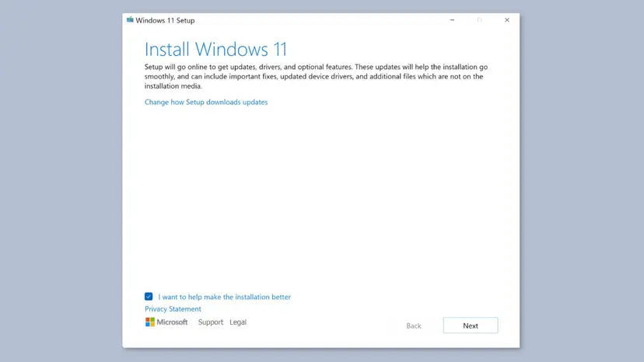The height and width of the screenshot is (362, 644).
Task: Click the Windows 11 Setup title text
Action: (165, 20)
